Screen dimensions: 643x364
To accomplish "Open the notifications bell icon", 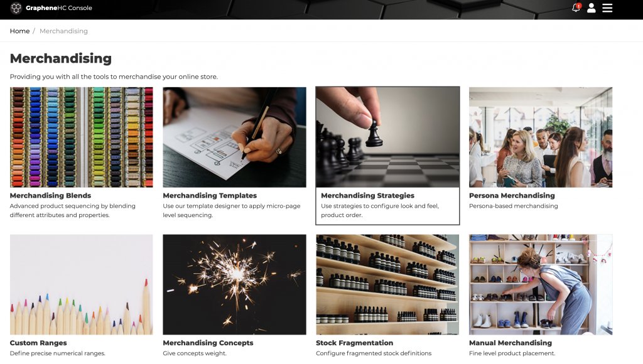I will (x=576, y=8).
